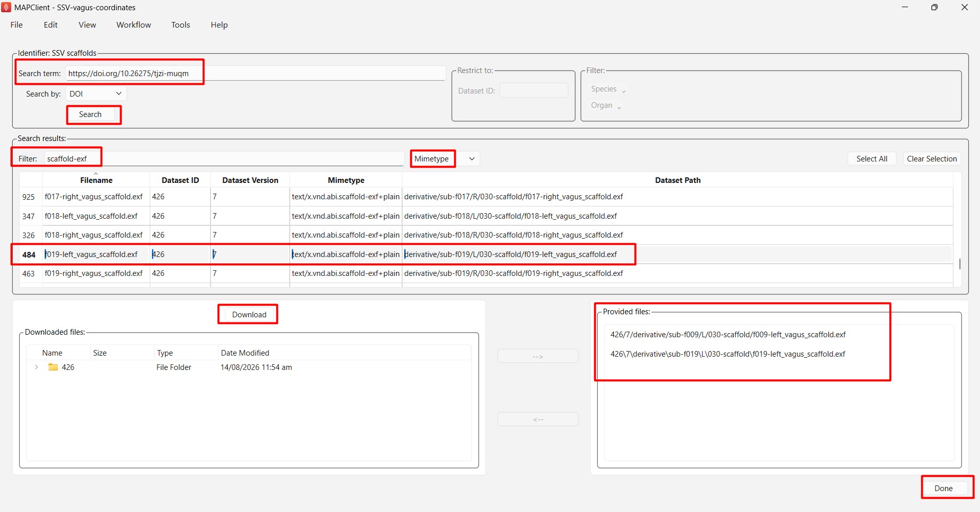Select f018-left_vagus_scaffold.exf filename cell
980x512 pixels.
[x=96, y=216]
